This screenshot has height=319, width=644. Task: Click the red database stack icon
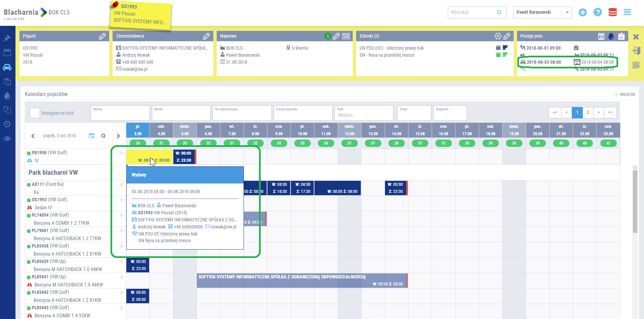coord(612,12)
